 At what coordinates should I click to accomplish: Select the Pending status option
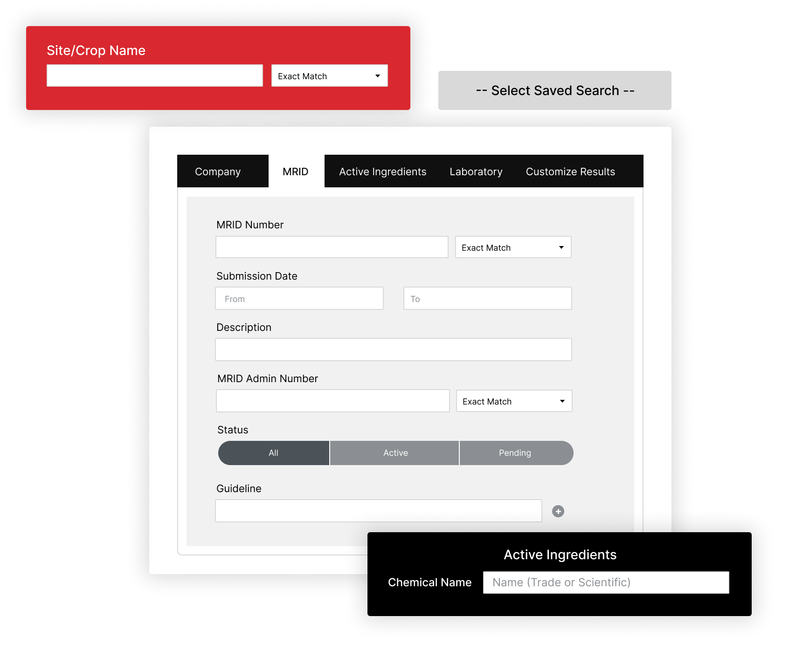(x=516, y=453)
